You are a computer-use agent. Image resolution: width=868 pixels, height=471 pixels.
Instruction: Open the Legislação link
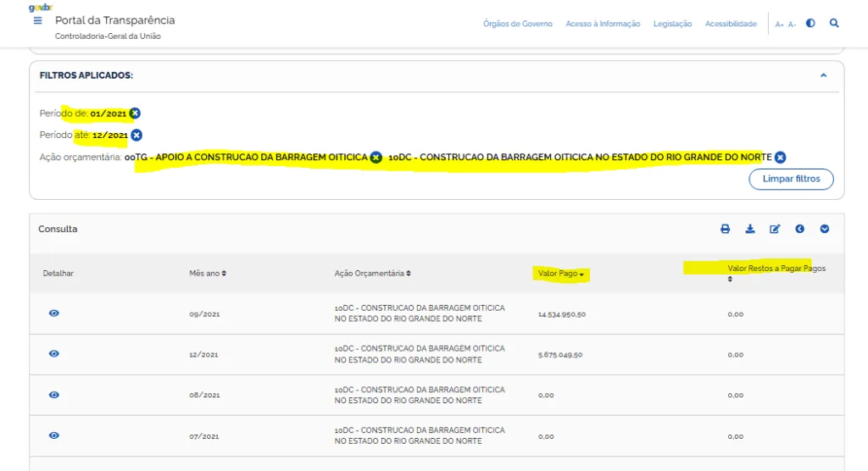[672, 24]
